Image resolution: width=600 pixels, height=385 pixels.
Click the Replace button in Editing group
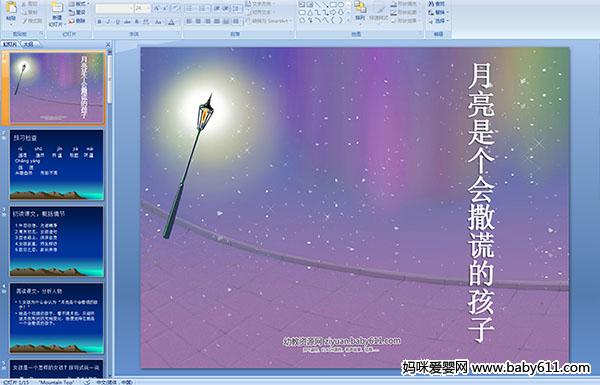(437, 12)
